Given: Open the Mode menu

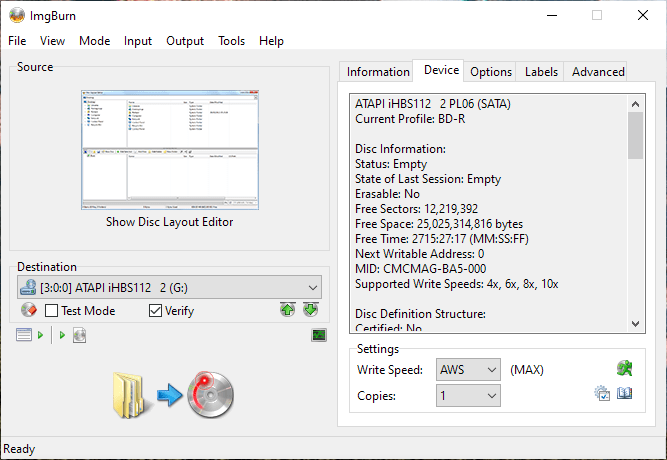Looking at the screenshot, I should [94, 41].
